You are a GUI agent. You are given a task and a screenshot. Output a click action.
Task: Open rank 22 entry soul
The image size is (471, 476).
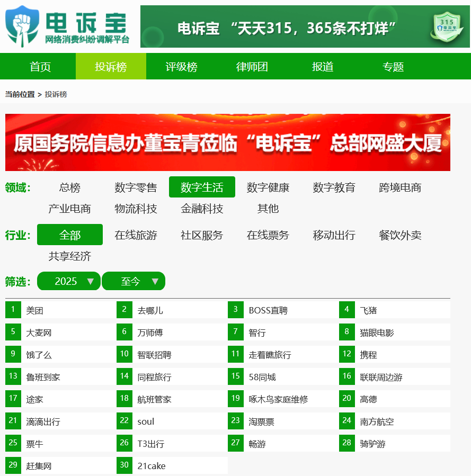click(x=172, y=421)
